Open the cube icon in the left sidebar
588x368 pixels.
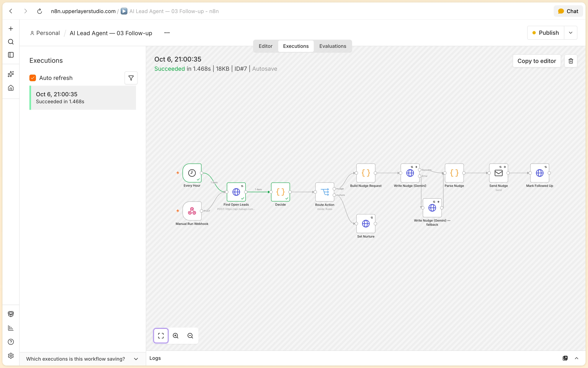(11, 314)
